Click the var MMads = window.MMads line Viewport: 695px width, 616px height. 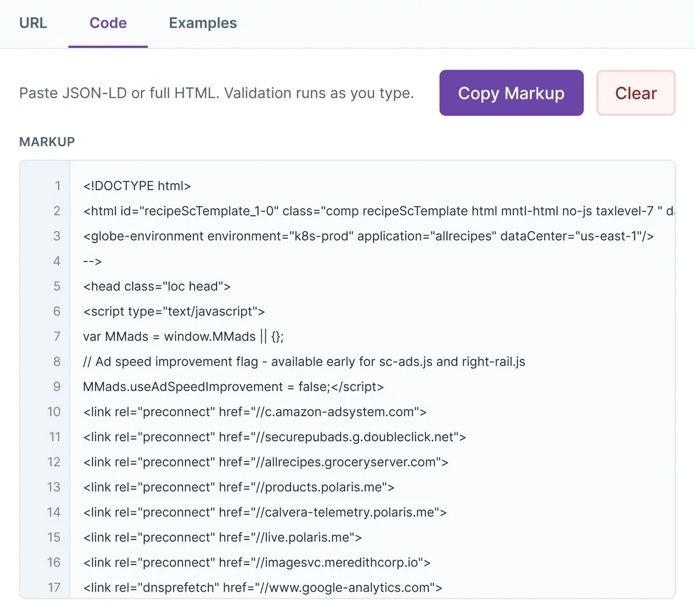click(x=184, y=337)
